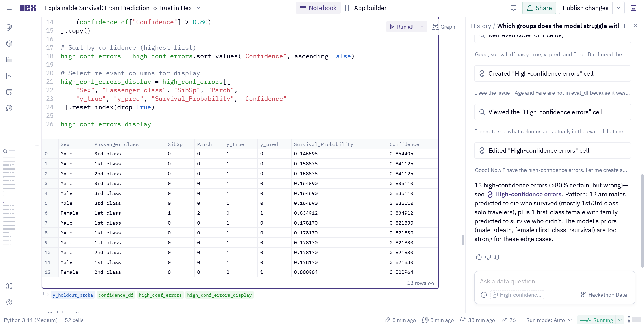Download the 13 rows table results
Viewport: 644px width, 326px height.
click(431, 283)
